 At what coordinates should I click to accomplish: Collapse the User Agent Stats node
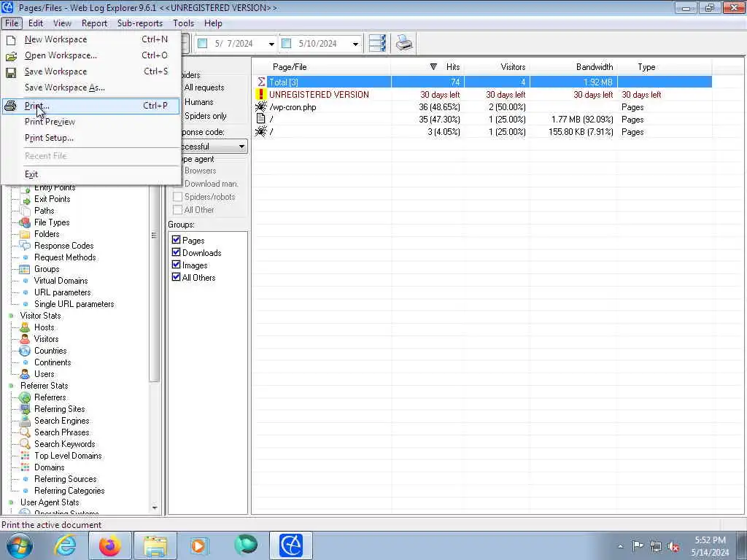11,502
